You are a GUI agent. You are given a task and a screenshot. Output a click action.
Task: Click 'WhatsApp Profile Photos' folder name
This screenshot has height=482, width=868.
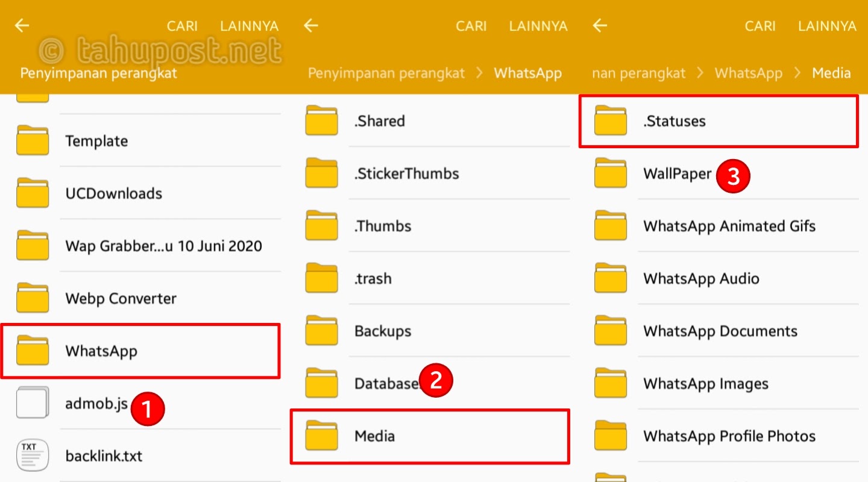coord(729,436)
